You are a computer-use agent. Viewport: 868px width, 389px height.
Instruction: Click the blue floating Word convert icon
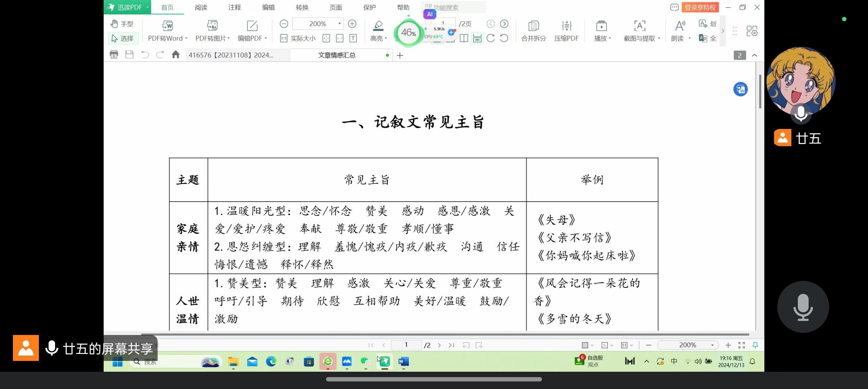[x=740, y=89]
